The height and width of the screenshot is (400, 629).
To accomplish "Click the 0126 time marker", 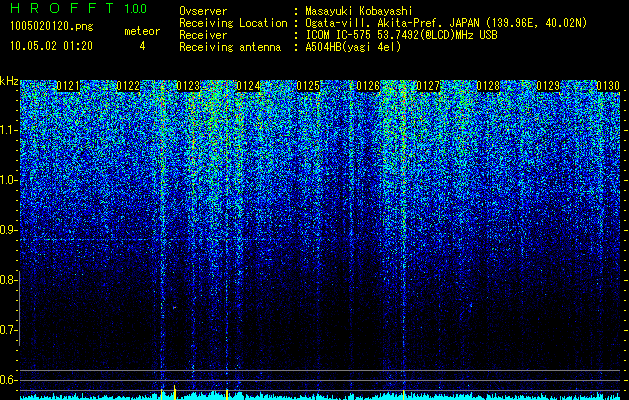I will coord(368,86).
